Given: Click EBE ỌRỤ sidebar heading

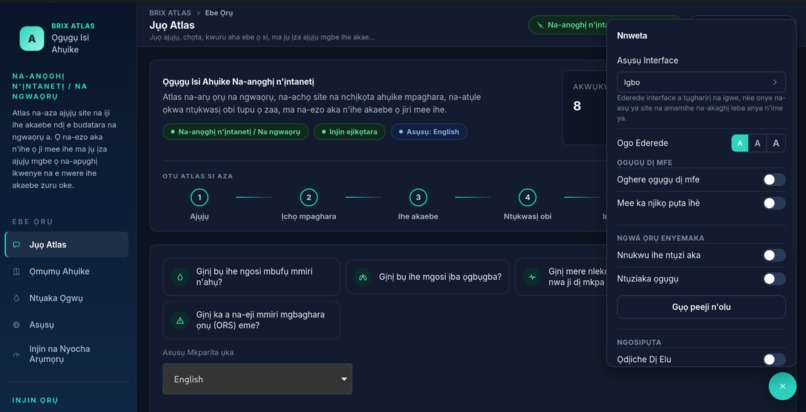Looking at the screenshot, I should [x=33, y=221].
